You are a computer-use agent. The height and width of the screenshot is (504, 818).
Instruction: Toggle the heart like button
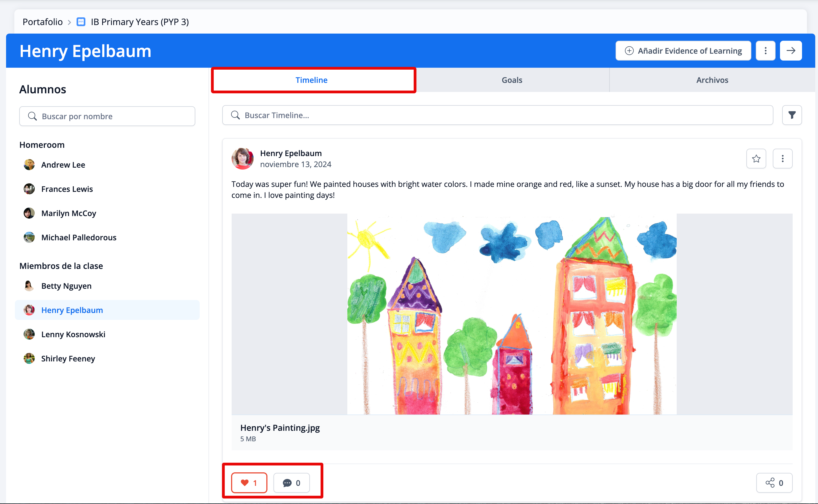[249, 482]
